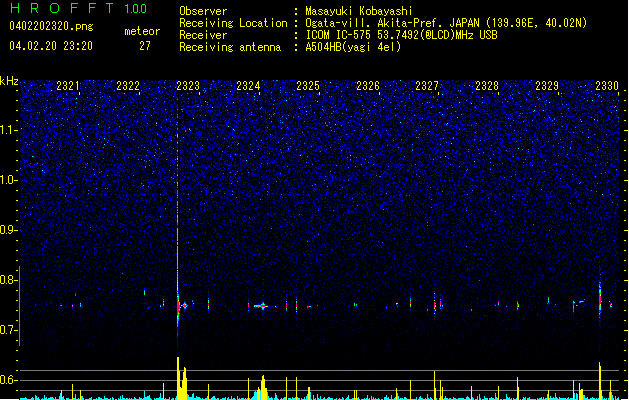Click the meteor count value 27
The height and width of the screenshot is (400, 629).
tap(145, 46)
